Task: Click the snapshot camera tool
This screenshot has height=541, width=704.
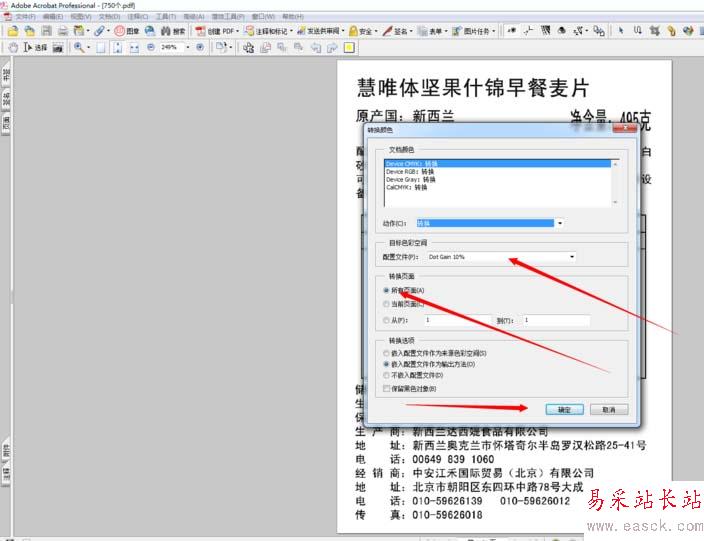Action: tap(58, 47)
